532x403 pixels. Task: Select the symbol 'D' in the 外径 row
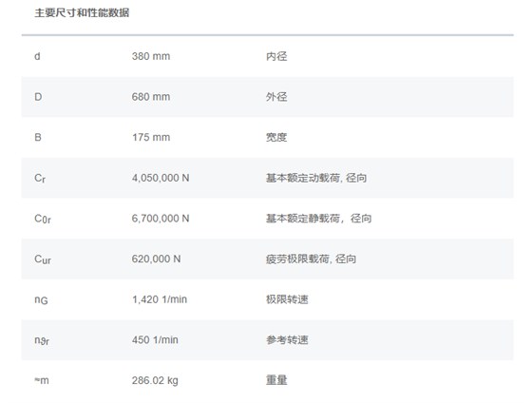[x=38, y=97]
